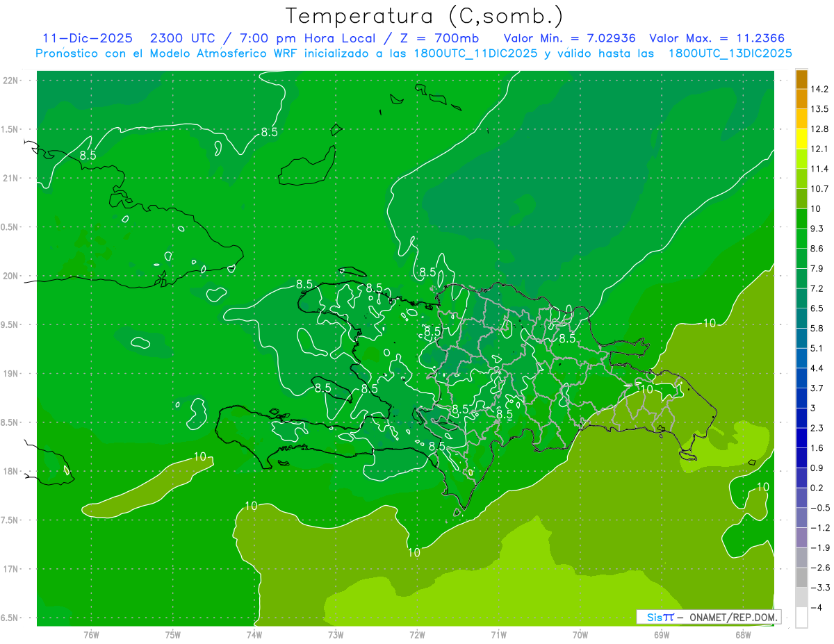Click the 6.5 color bar label
The height and width of the screenshot is (644, 834).
coord(817,308)
